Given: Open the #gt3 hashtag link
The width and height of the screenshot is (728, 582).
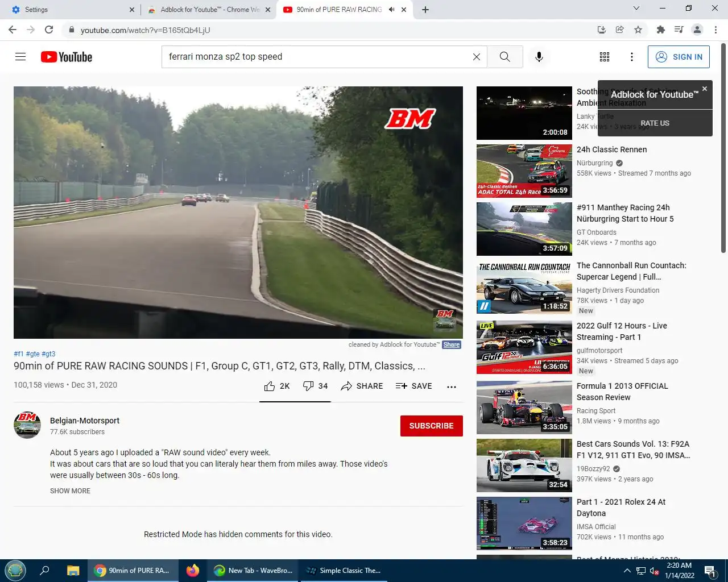Looking at the screenshot, I should pos(48,354).
